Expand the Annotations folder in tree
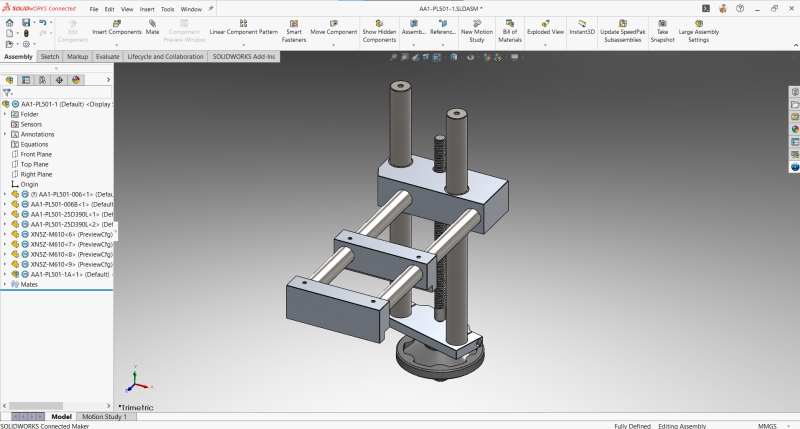This screenshot has width=800, height=429. [x=4, y=134]
